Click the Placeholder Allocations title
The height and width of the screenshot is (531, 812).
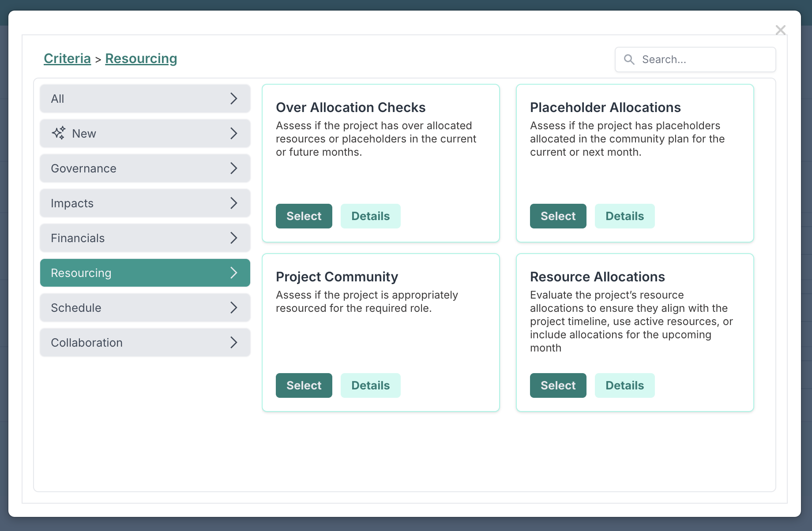point(605,108)
